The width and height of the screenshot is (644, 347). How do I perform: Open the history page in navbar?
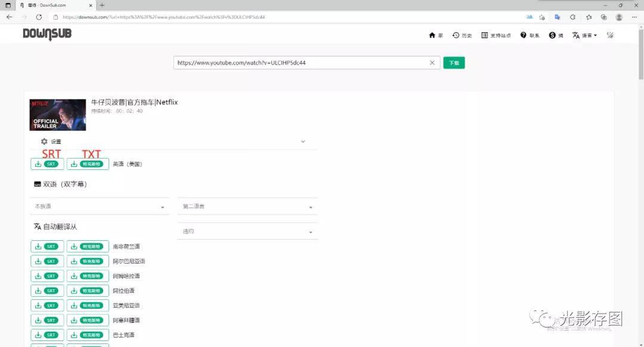point(462,35)
